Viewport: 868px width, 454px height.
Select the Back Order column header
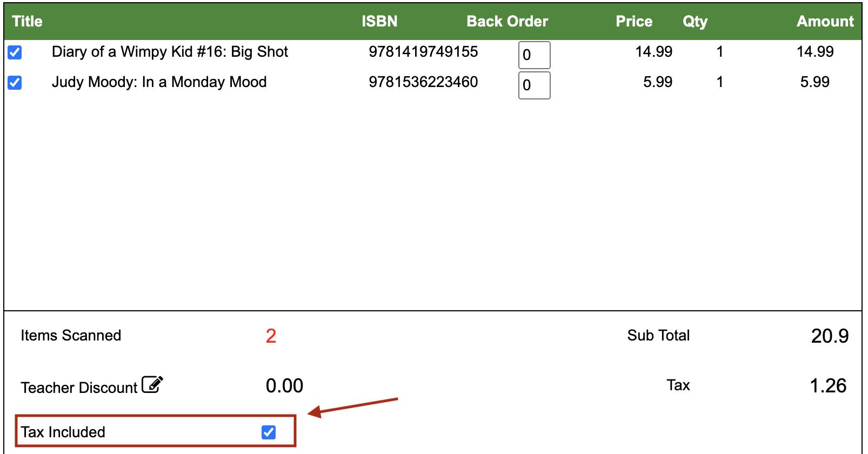click(508, 22)
